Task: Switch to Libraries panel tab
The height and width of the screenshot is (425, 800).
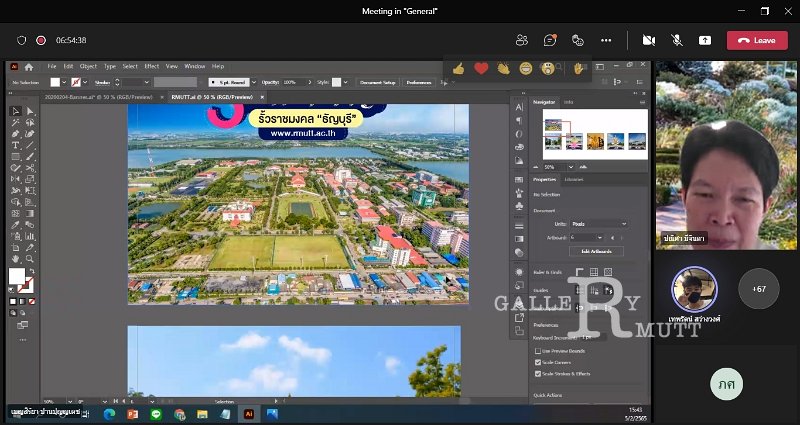Action: coord(574,180)
